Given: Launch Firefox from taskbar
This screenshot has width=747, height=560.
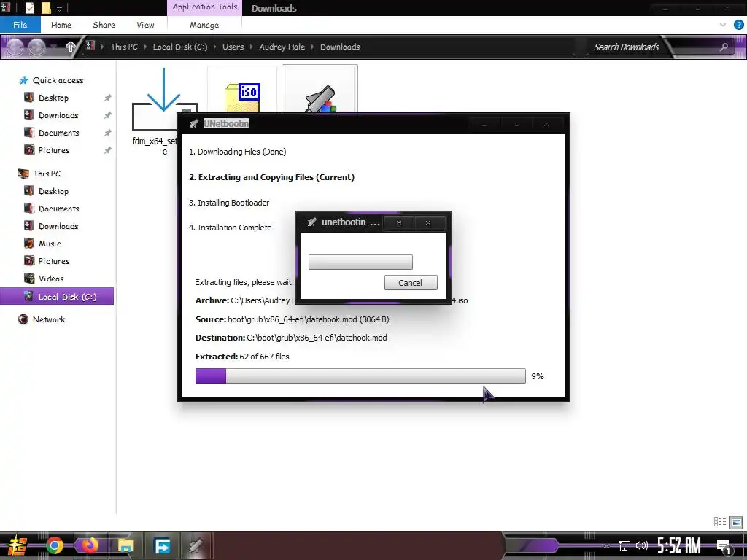Looking at the screenshot, I should coord(90,545).
